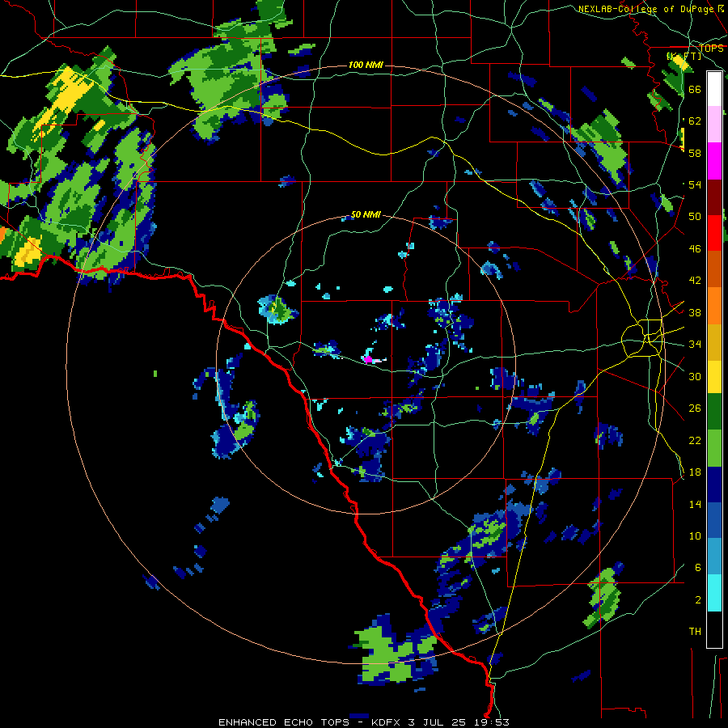
Task: Click the legend value 14
Action: point(695,504)
